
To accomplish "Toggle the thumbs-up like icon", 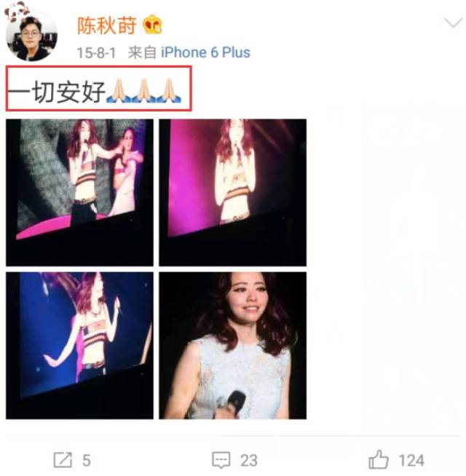I will [379, 459].
